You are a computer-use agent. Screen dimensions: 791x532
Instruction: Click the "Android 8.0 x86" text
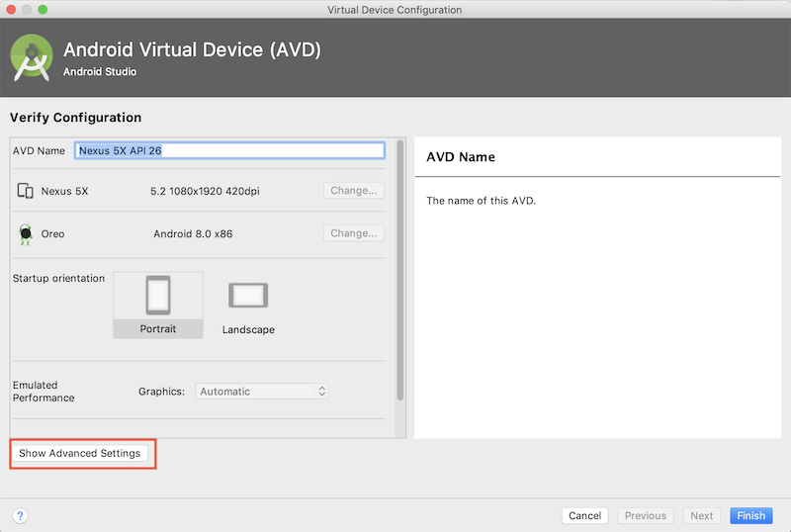(x=193, y=233)
